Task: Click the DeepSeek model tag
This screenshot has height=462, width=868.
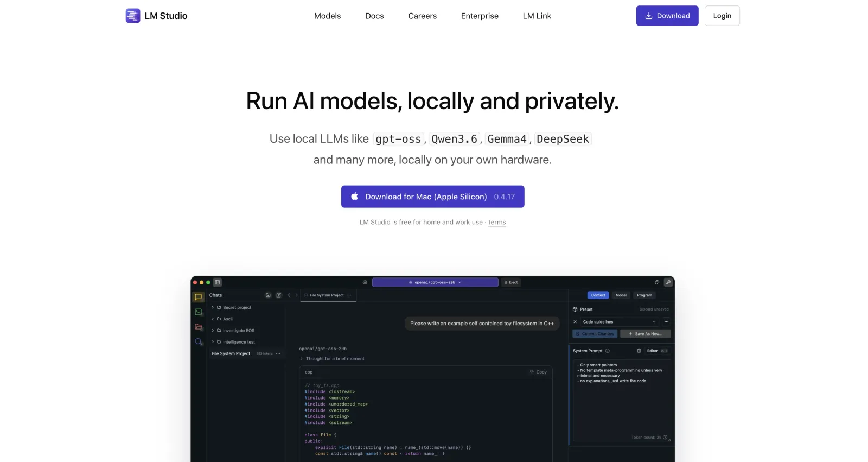Action: pos(563,139)
